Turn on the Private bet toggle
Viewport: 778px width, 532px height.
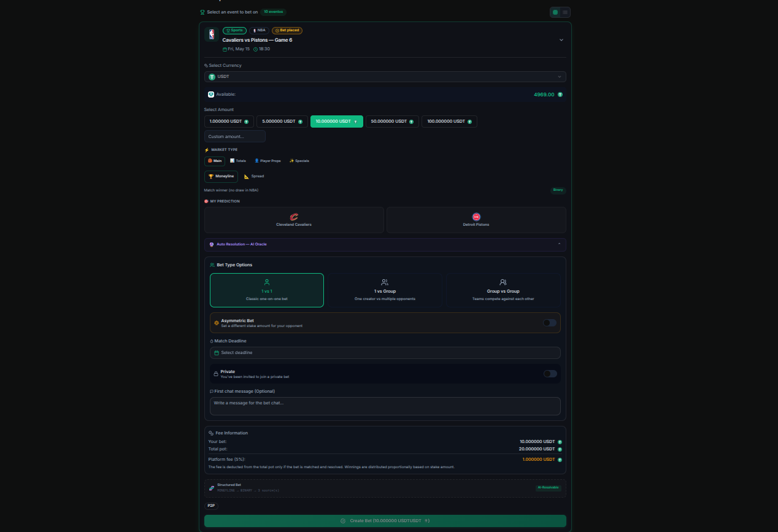550,374
